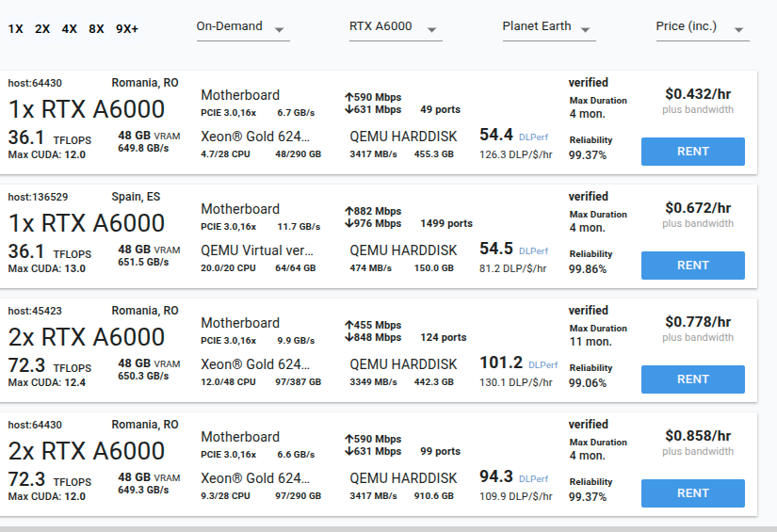The height and width of the screenshot is (532, 777).
Task: Select the 8X GPU count filter
Action: 97,29
